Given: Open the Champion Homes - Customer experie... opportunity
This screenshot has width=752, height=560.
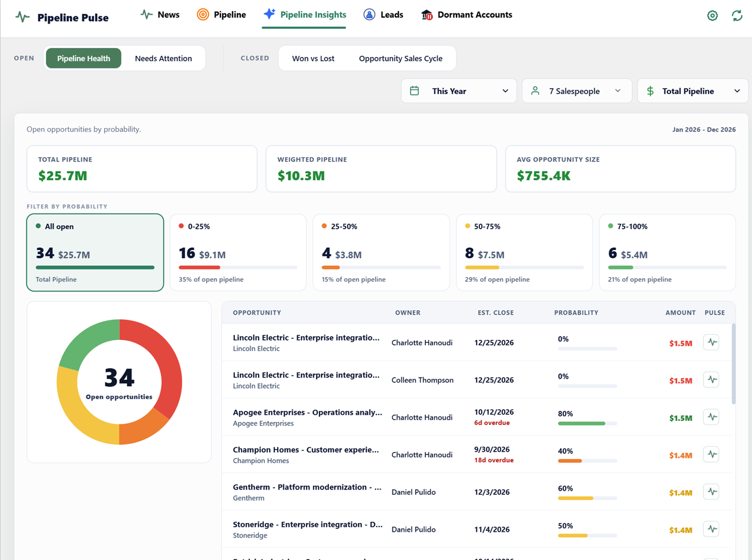Looking at the screenshot, I should click(305, 450).
